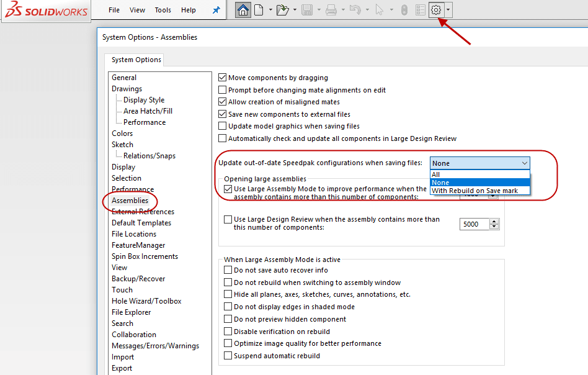Expand the Print dropdown arrow

pos(343,10)
